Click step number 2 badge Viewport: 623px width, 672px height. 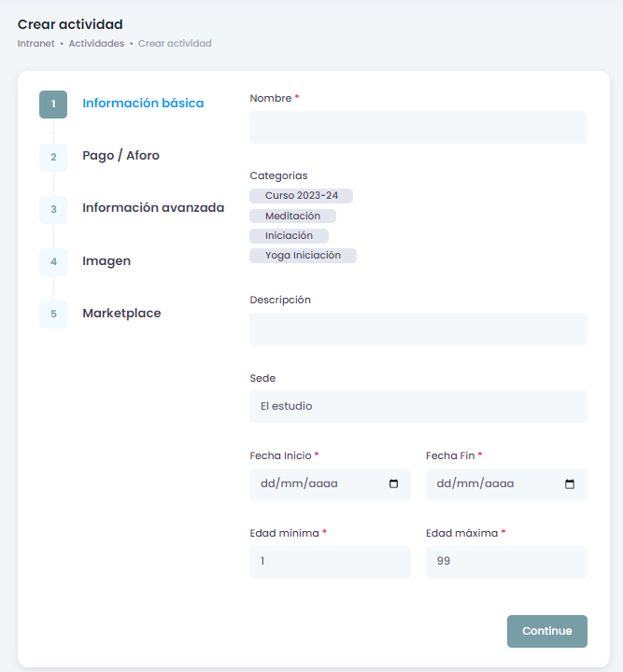[53, 157]
